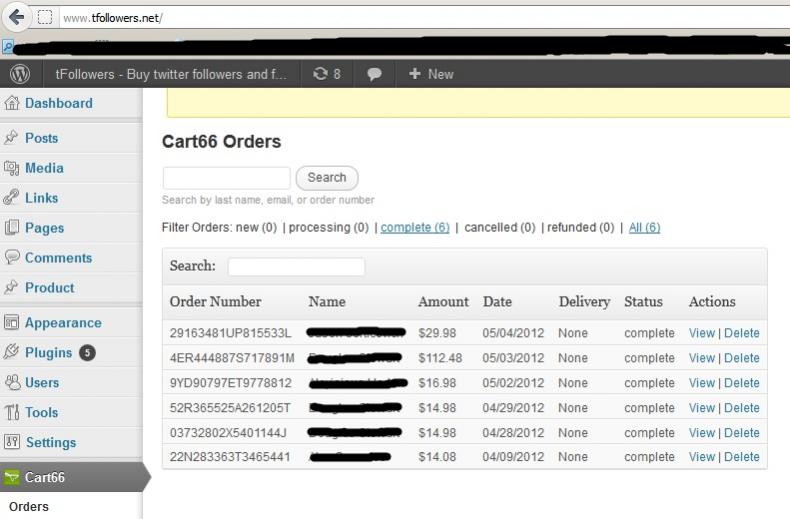Open the Links menu
The image size is (790, 519).
tap(42, 198)
